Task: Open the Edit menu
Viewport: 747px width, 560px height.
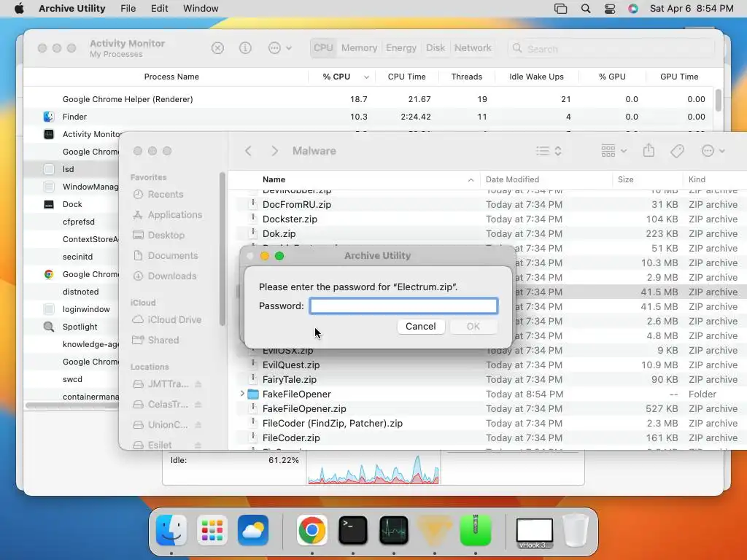Action: (x=159, y=9)
